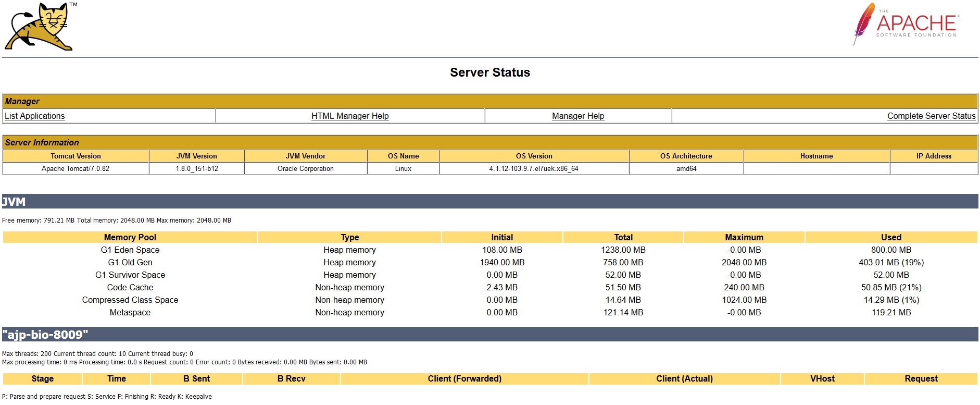Click the Client (Forwarded) column header
Screen dimensions: 980x405
tap(464, 378)
